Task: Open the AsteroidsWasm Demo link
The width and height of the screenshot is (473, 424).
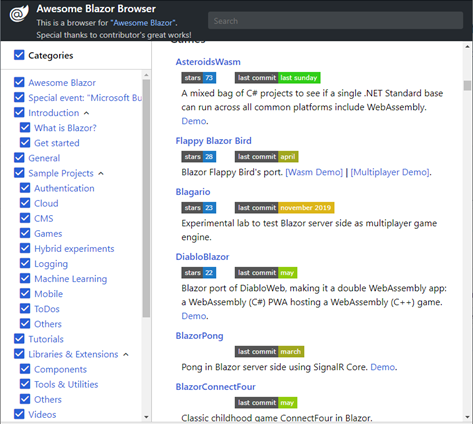Action: [194, 121]
